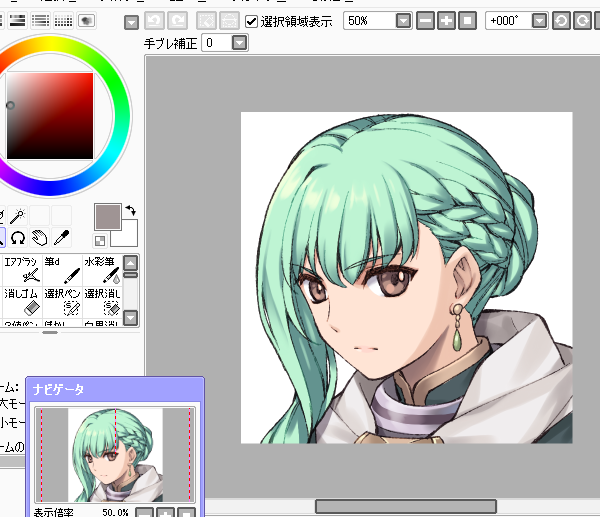Viewport: 600px width, 518px height.
Task: Click the reset zoom square button
Action: pyautogui.click(x=467, y=21)
